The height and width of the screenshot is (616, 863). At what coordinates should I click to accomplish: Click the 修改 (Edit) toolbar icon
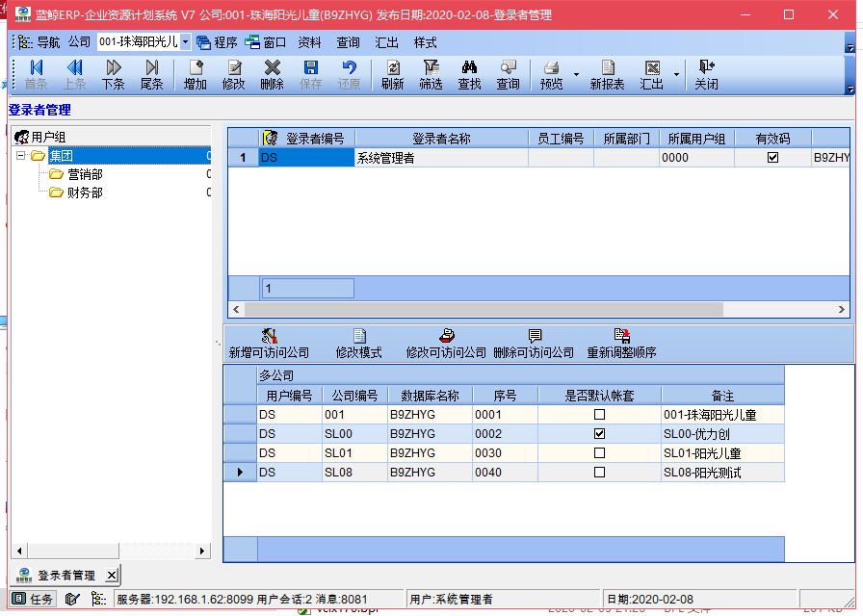coord(234,69)
